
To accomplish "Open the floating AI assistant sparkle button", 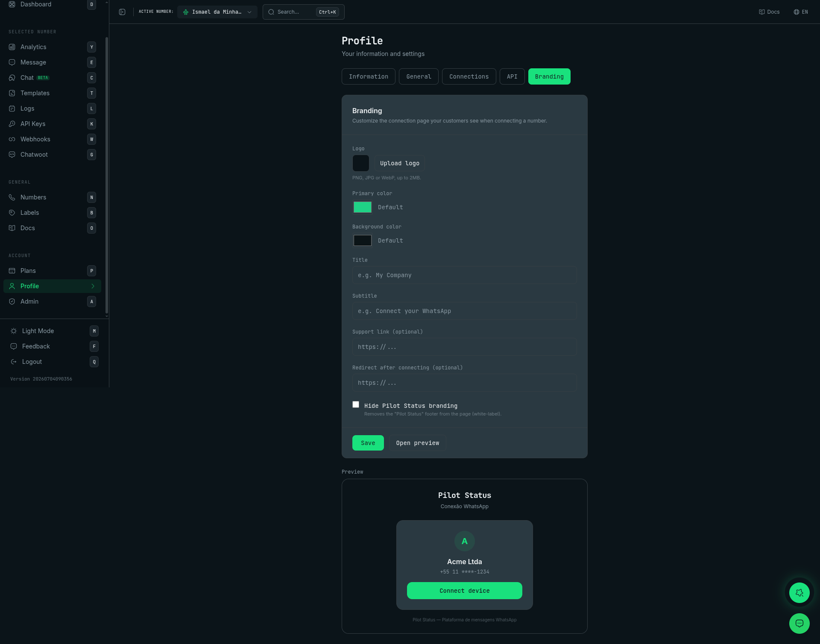I will pos(799,593).
